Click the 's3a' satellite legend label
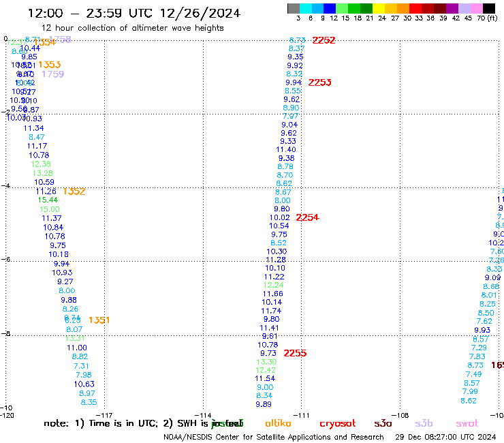Image resolution: width=504 pixels, height=443 pixels. pos(383,423)
